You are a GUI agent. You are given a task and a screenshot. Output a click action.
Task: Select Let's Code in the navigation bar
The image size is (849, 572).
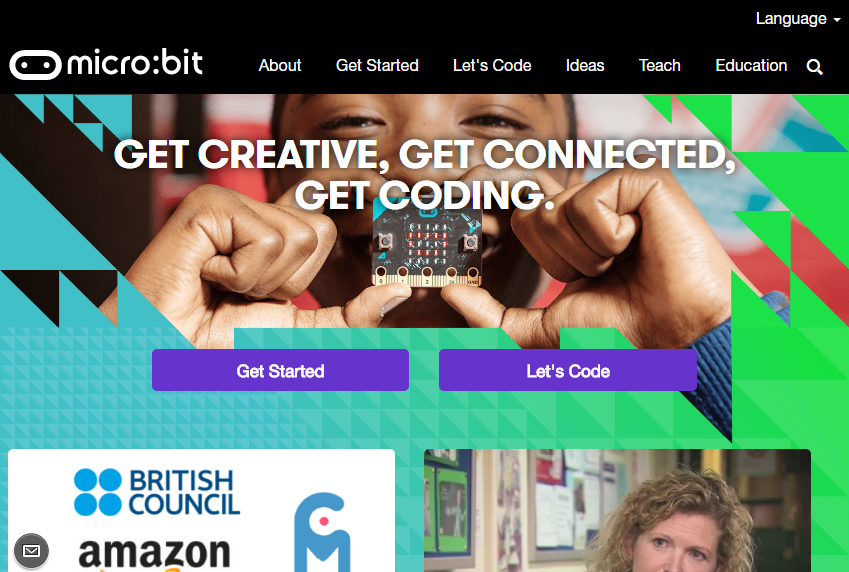[x=492, y=66]
